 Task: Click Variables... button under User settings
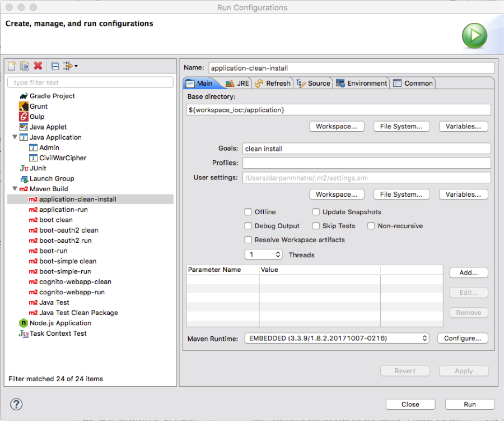pos(463,195)
